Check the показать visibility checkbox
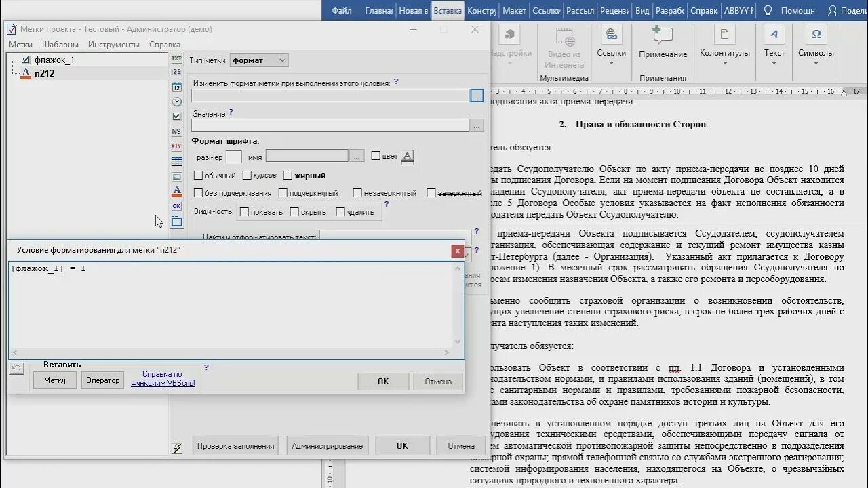The width and height of the screenshot is (868, 488). (244, 212)
